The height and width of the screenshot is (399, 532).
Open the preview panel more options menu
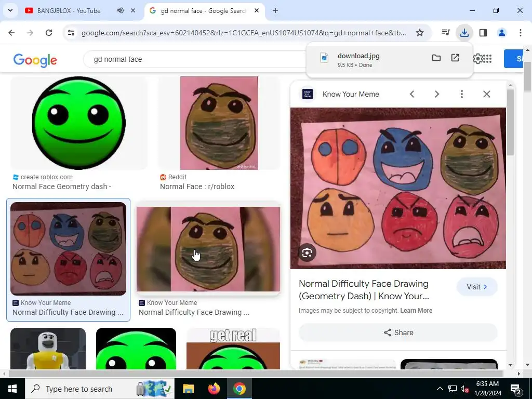coord(462,95)
